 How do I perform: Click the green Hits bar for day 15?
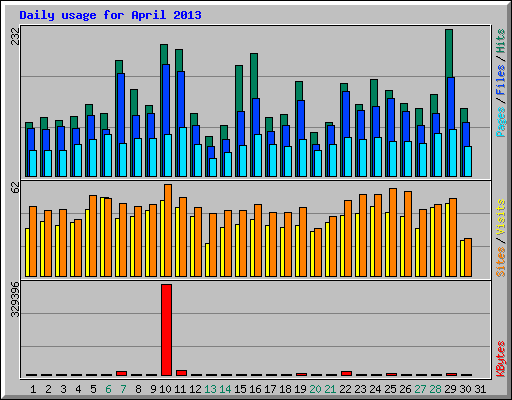click(x=239, y=88)
